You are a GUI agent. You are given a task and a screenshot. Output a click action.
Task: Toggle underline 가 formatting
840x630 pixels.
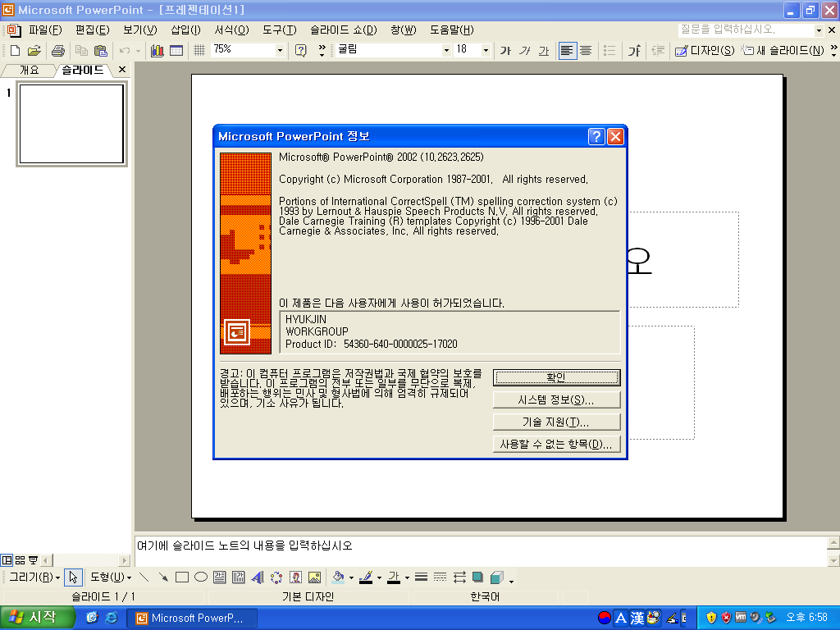(x=544, y=51)
